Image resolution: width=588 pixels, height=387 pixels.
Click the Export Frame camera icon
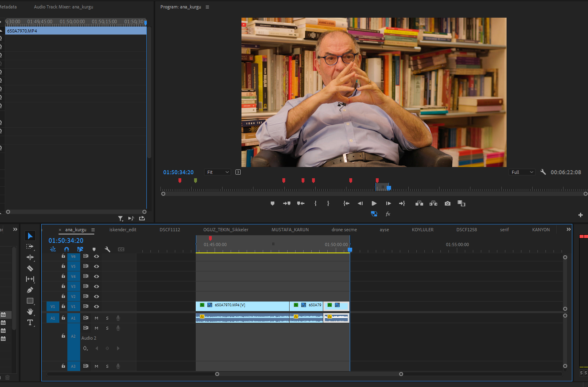click(x=447, y=203)
